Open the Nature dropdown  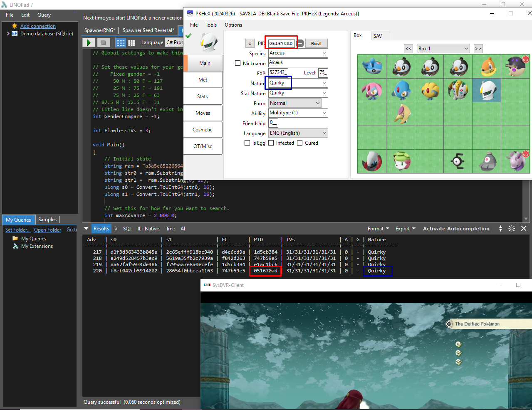point(298,83)
